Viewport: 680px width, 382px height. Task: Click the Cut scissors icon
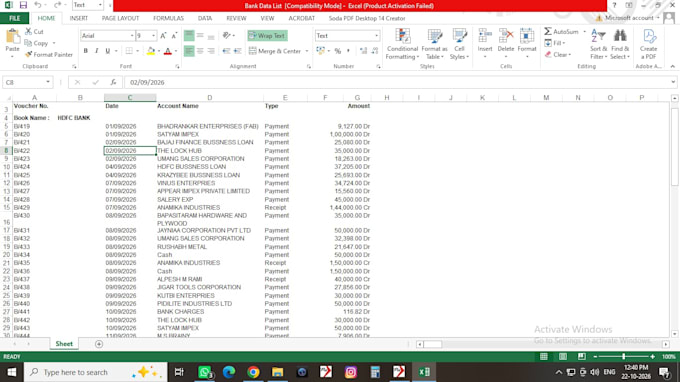coord(29,31)
